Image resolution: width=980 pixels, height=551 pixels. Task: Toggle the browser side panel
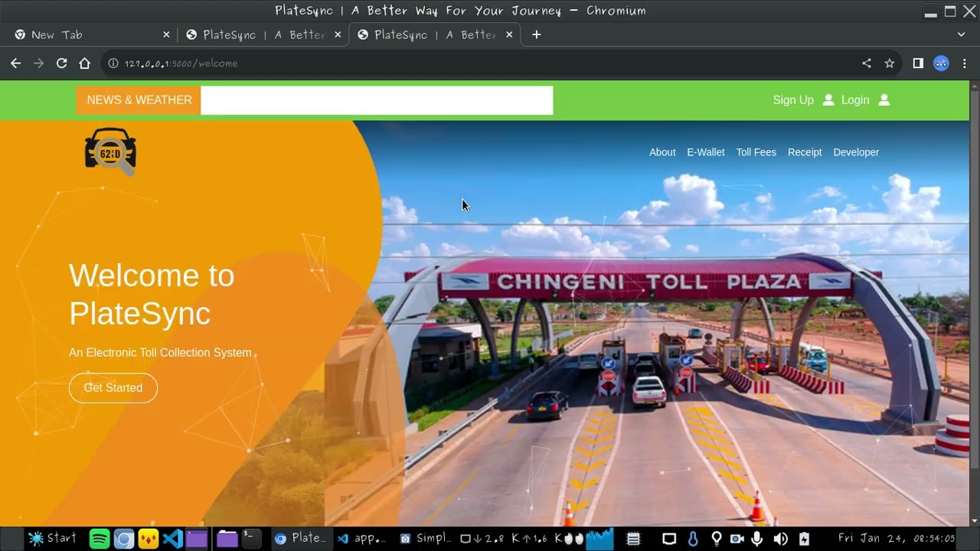coord(918,64)
